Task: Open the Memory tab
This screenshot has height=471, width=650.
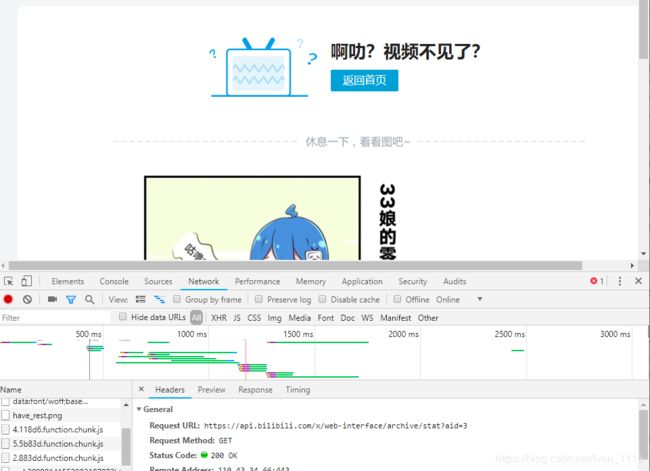Action: [x=310, y=282]
